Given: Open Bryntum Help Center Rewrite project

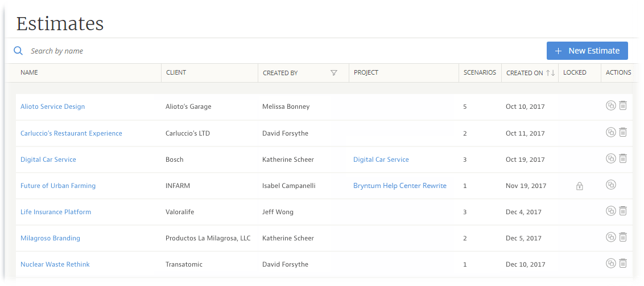Looking at the screenshot, I should pos(399,186).
